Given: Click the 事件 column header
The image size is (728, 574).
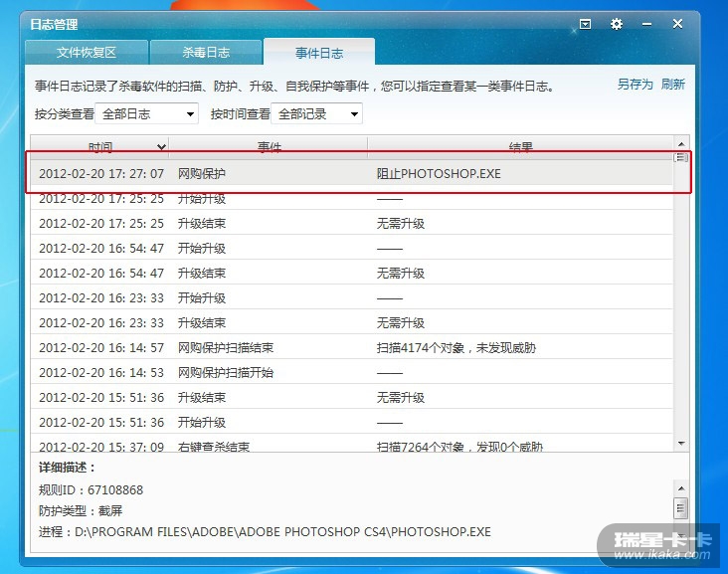Looking at the screenshot, I should (270, 147).
